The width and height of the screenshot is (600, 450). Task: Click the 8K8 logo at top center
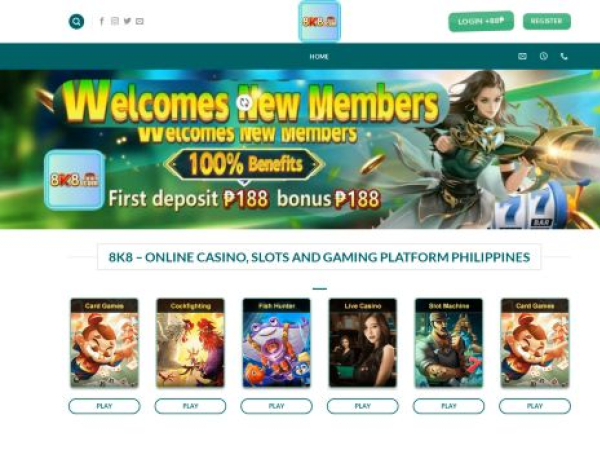tap(320, 21)
